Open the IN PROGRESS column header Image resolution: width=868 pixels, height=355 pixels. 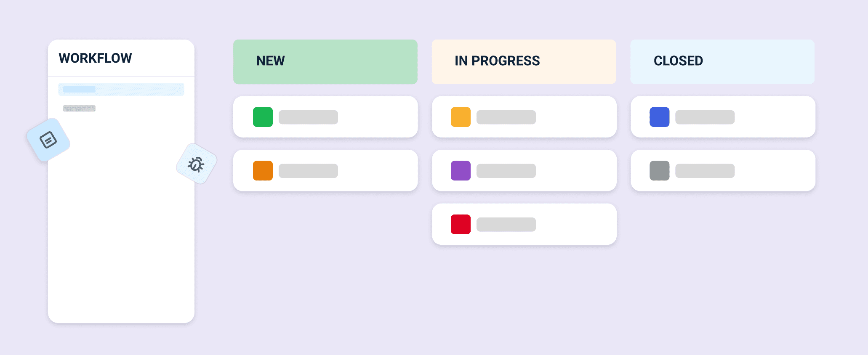click(x=524, y=61)
